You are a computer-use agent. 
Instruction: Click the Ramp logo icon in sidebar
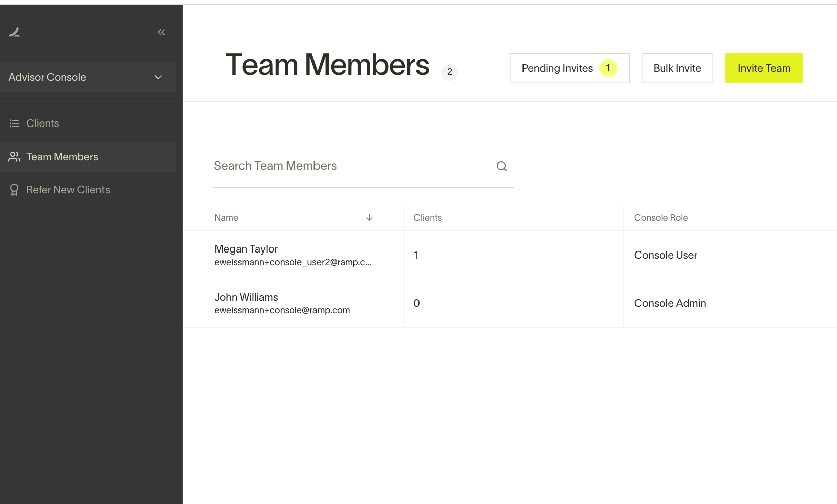(x=14, y=32)
